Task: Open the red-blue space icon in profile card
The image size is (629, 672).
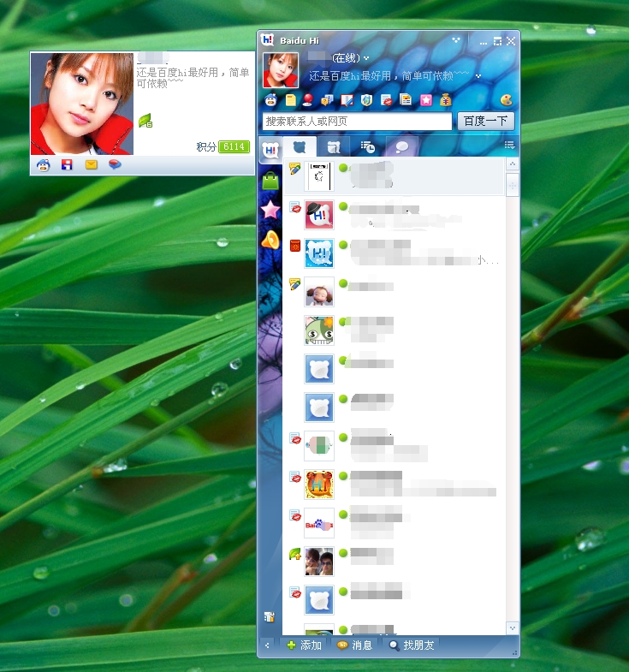Action: tap(67, 164)
